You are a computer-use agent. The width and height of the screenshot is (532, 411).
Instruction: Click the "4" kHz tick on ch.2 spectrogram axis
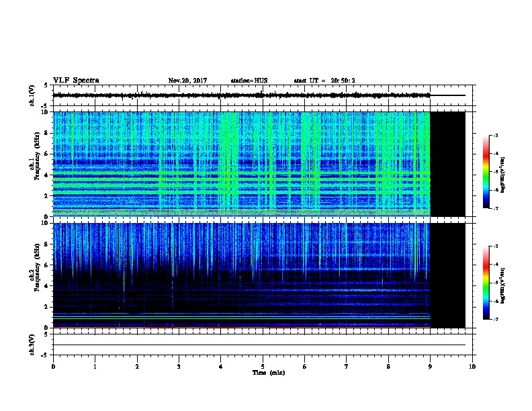(x=47, y=286)
